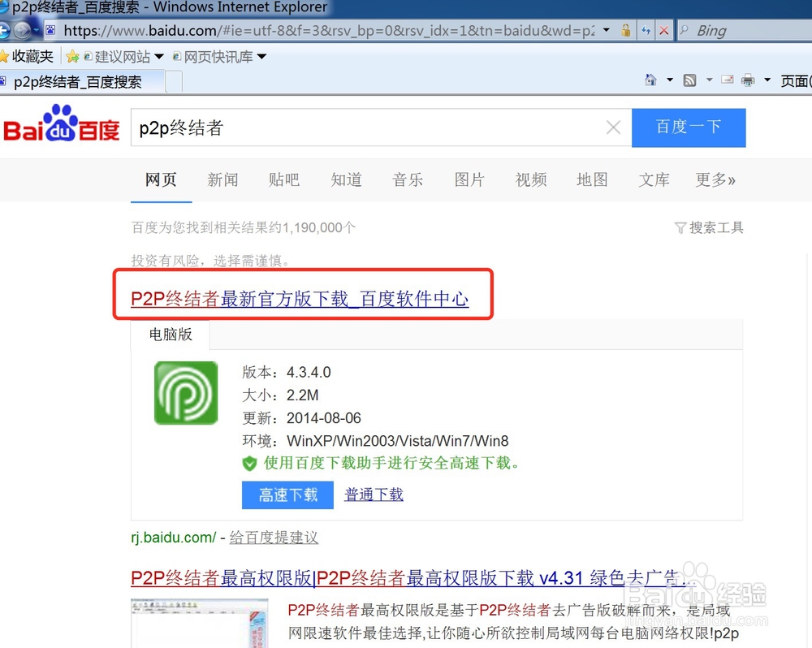Switch to the 图片 tab
The width and height of the screenshot is (812, 648).
point(469,179)
